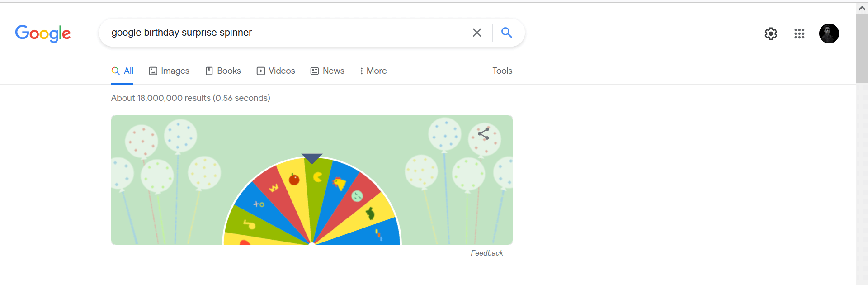Click the share icon on the spinner

pos(483,133)
